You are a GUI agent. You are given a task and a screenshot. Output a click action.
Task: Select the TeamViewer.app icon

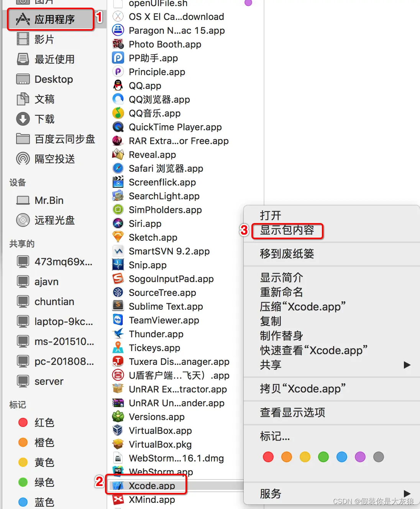click(x=118, y=320)
